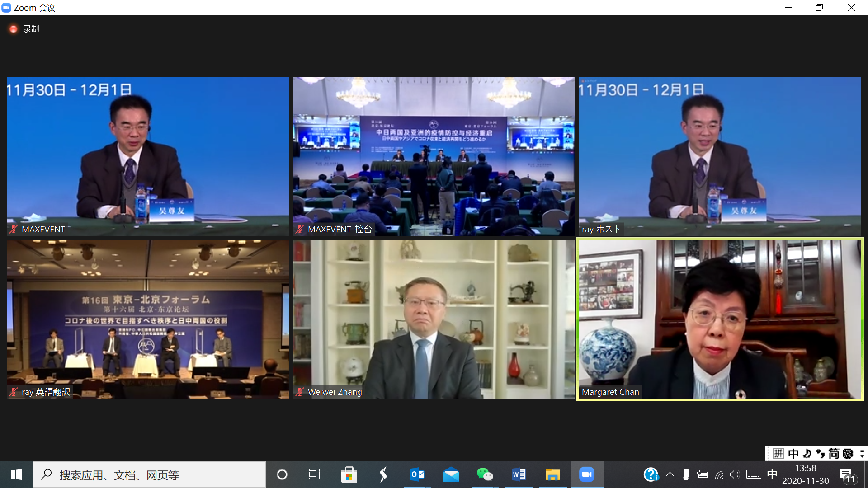Open File Explorer from the taskbar
This screenshot has height=488, width=868.
pyautogui.click(x=552, y=474)
